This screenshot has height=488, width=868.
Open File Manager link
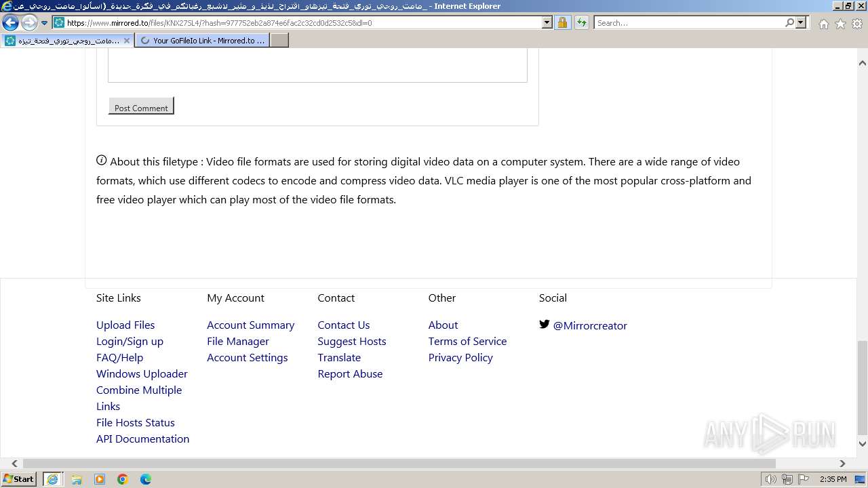tap(238, 342)
